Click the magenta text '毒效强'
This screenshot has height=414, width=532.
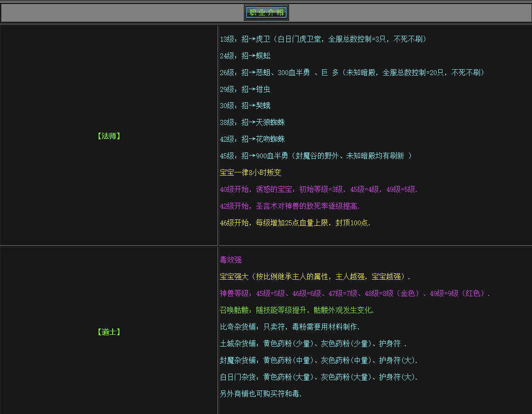pos(231,260)
